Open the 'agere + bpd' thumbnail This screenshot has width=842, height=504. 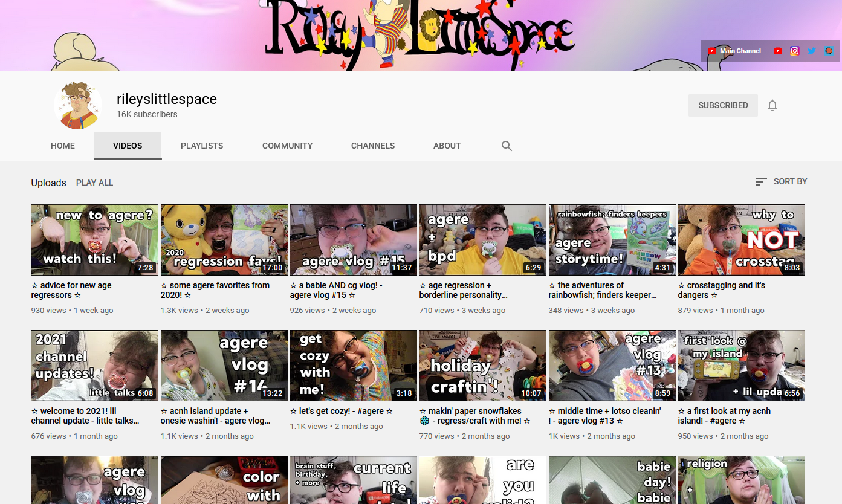point(483,240)
